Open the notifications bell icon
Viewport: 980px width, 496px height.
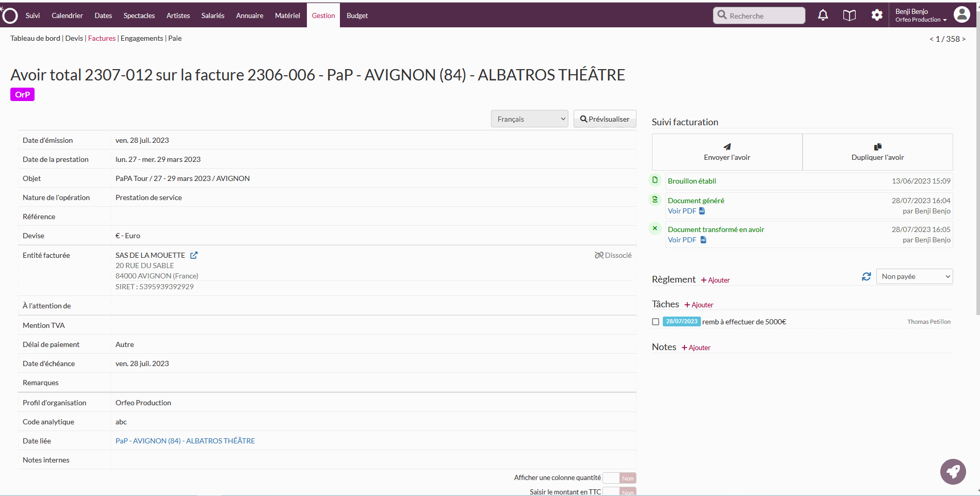pos(823,15)
